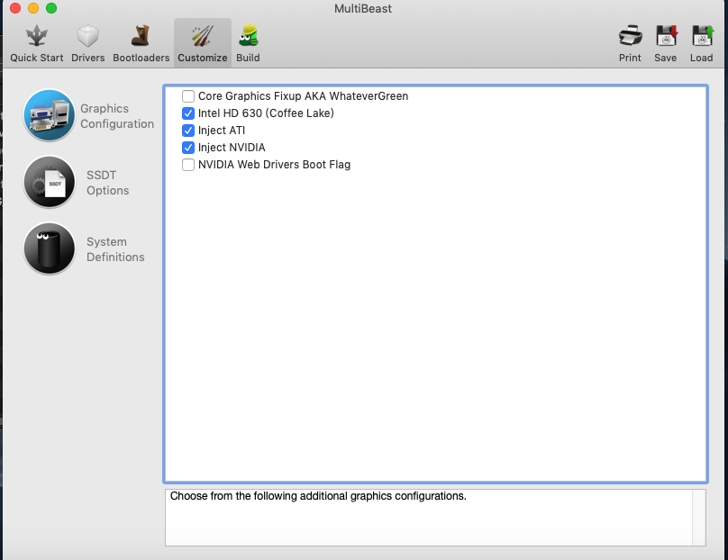Click the System Definitions label
The image size is (728, 560).
[115, 249]
